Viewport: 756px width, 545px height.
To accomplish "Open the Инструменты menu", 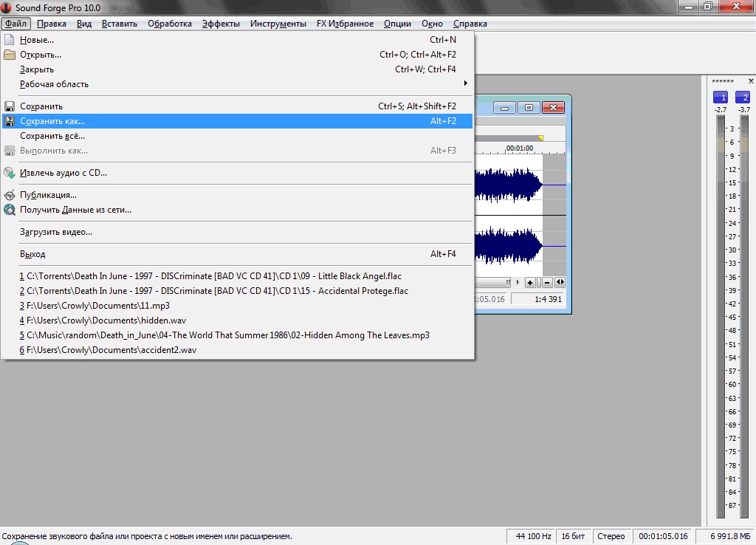I will 278,24.
